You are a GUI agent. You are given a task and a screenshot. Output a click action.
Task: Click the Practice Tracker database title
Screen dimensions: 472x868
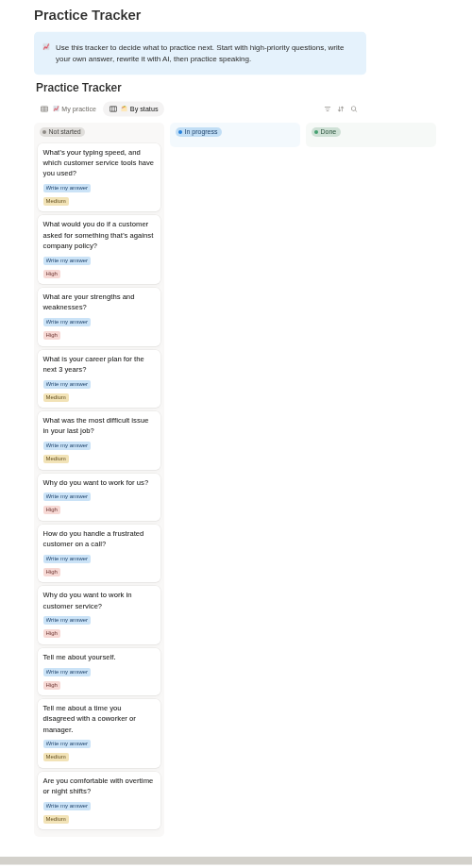pyautogui.click(x=78, y=88)
